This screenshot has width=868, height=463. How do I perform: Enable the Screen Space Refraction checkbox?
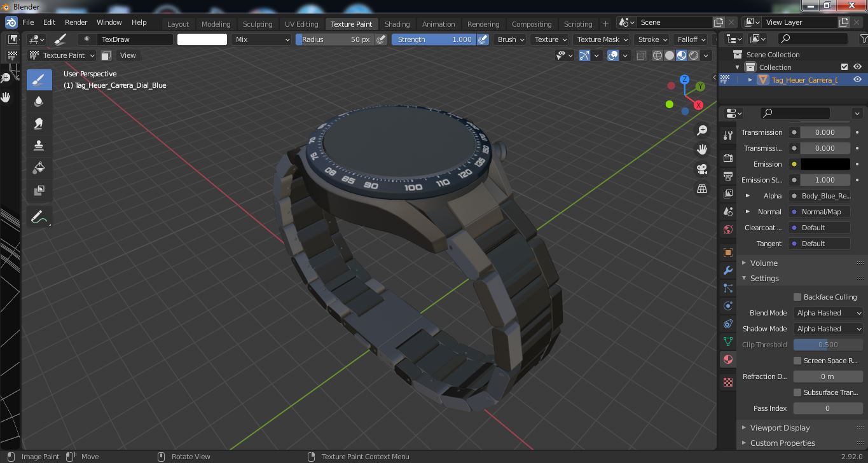[x=797, y=361]
